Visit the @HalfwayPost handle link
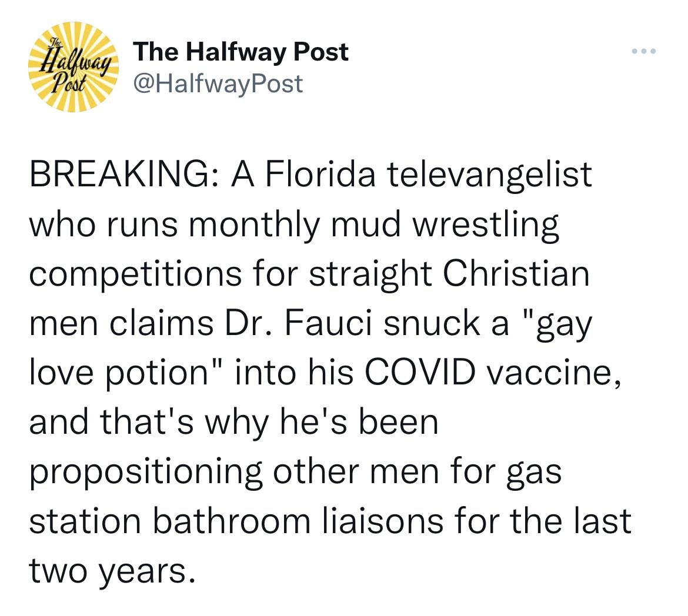 218,84
